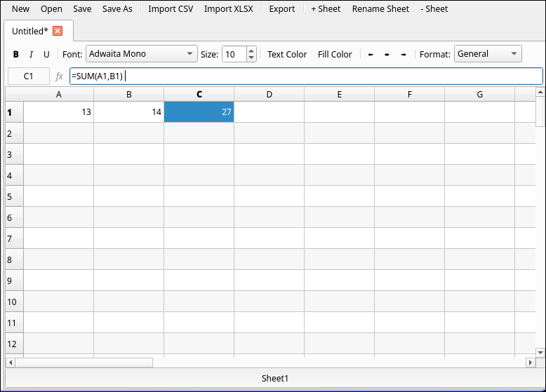Toggle bold formatting button
546x392 pixels.
click(x=16, y=55)
